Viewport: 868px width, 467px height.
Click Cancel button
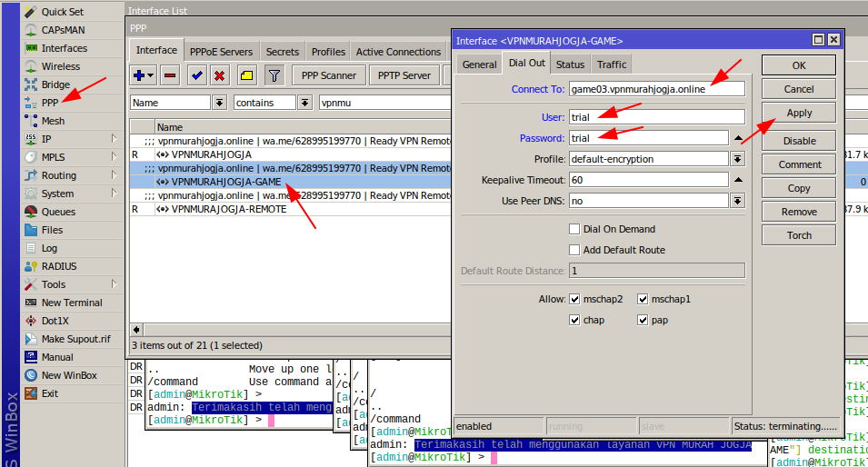click(799, 89)
